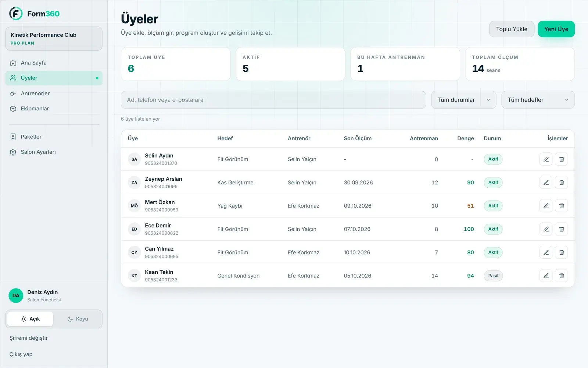The width and height of the screenshot is (588, 368).
Task: Delete Can Yılmaz's member record
Action: pos(562,252)
